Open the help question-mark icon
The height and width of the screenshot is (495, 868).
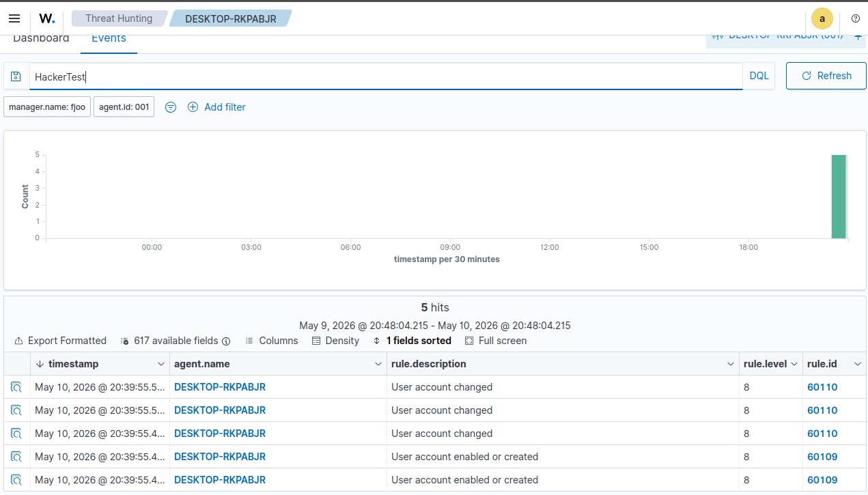point(855,19)
